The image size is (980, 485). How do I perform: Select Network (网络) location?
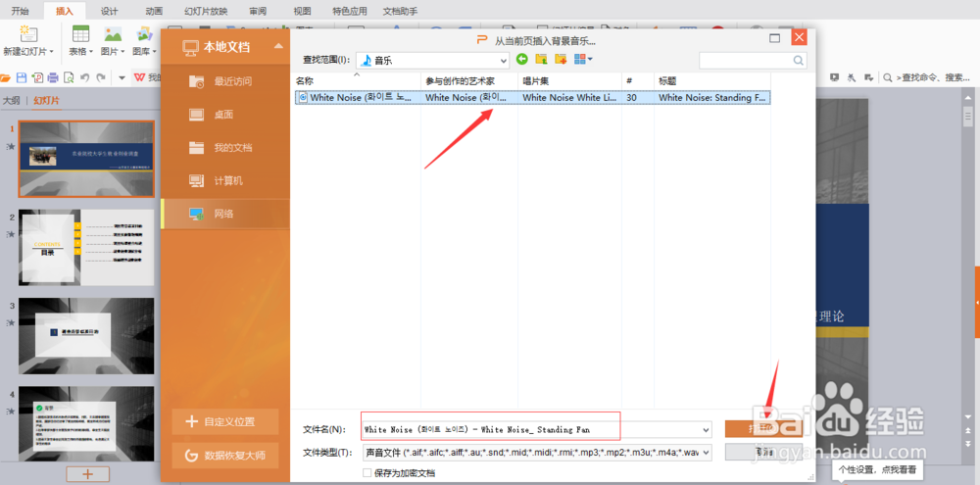(x=225, y=214)
